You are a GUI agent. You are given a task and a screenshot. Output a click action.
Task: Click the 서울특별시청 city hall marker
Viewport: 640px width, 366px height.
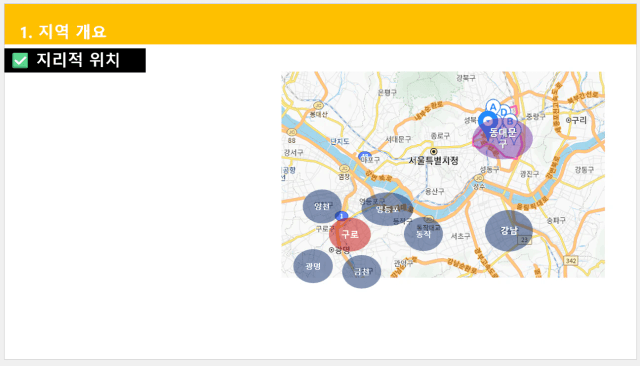[433, 151]
